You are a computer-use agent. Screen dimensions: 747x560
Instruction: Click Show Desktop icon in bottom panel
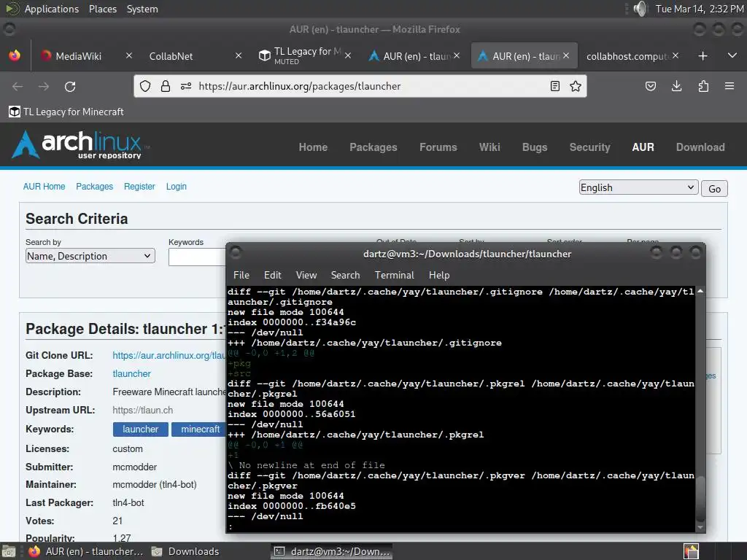tap(8, 551)
